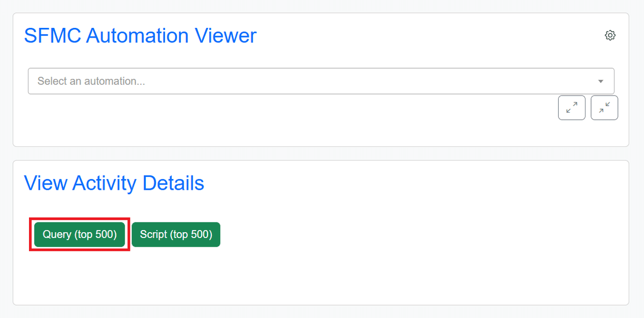The width and height of the screenshot is (644, 318).
Task: Open the automation viewer settings cog
Action: pyautogui.click(x=610, y=35)
